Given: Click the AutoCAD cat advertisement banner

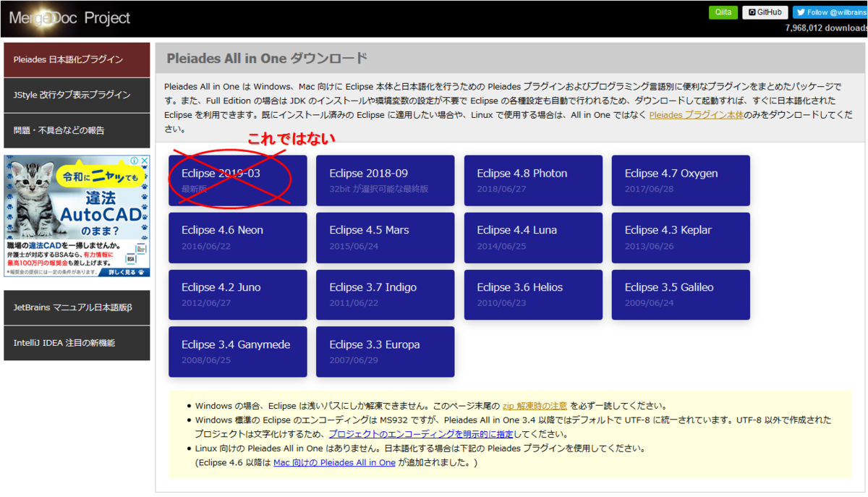Looking at the screenshot, I should [77, 216].
